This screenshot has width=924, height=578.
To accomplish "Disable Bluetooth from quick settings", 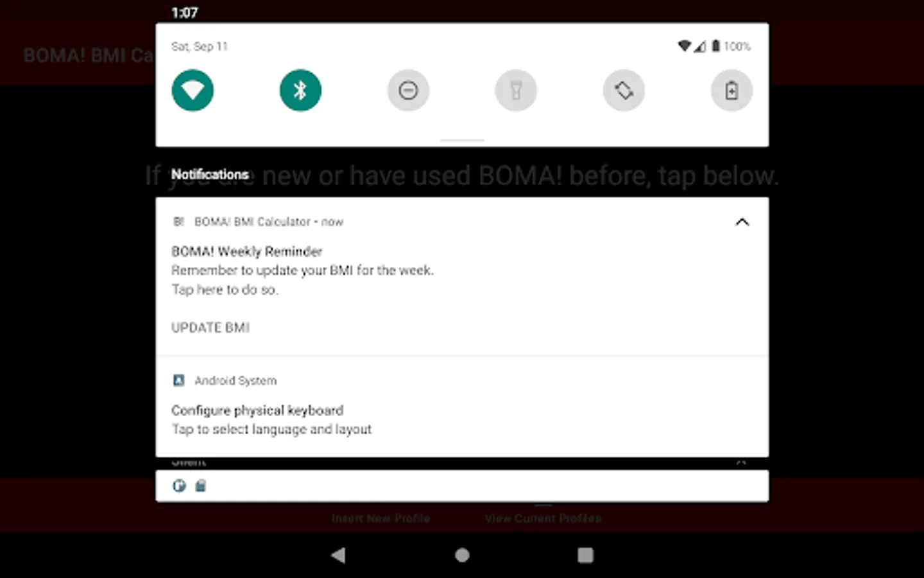I will (x=300, y=90).
